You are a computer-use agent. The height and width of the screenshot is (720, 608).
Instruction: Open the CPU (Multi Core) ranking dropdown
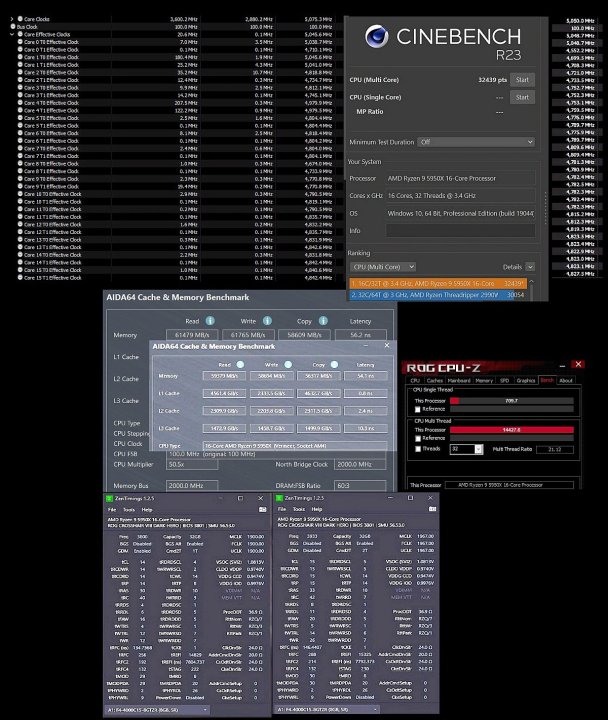pyautogui.click(x=382, y=267)
